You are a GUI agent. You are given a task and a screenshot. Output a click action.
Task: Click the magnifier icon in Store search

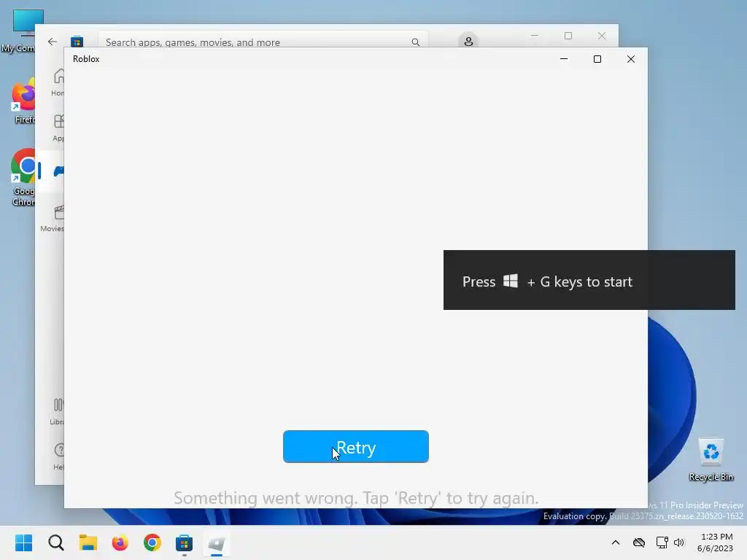(x=415, y=42)
